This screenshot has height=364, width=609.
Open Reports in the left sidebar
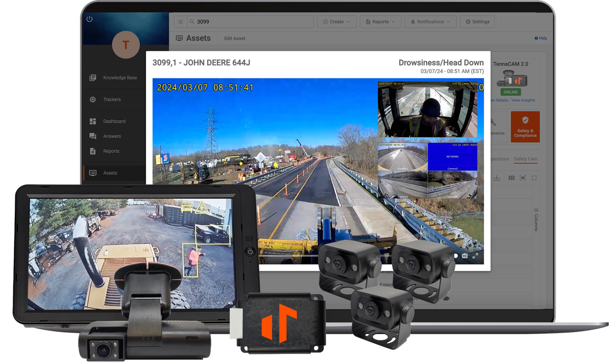pos(111,151)
